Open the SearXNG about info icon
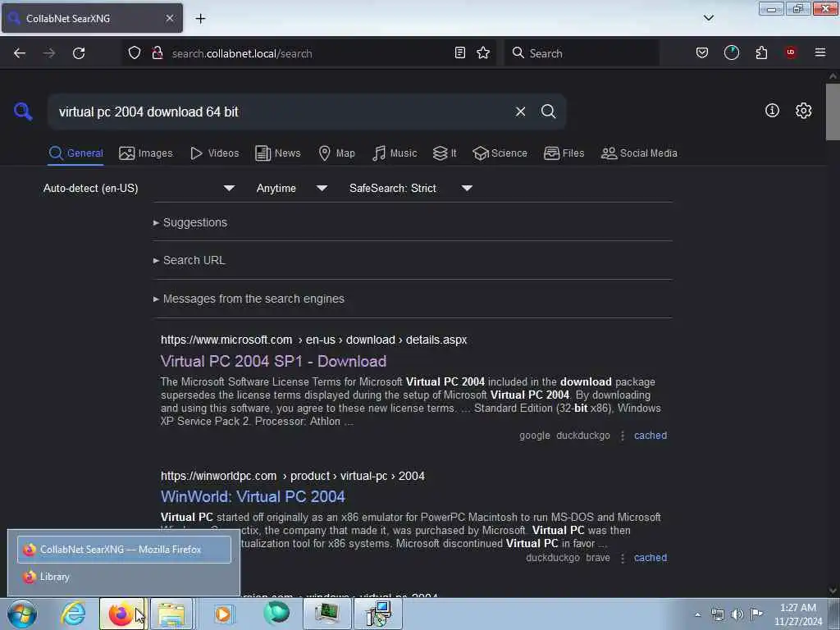The width and height of the screenshot is (840, 630). tap(772, 111)
